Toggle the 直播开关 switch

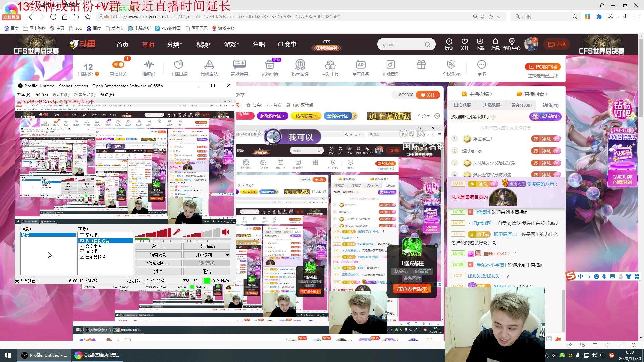(118, 64)
